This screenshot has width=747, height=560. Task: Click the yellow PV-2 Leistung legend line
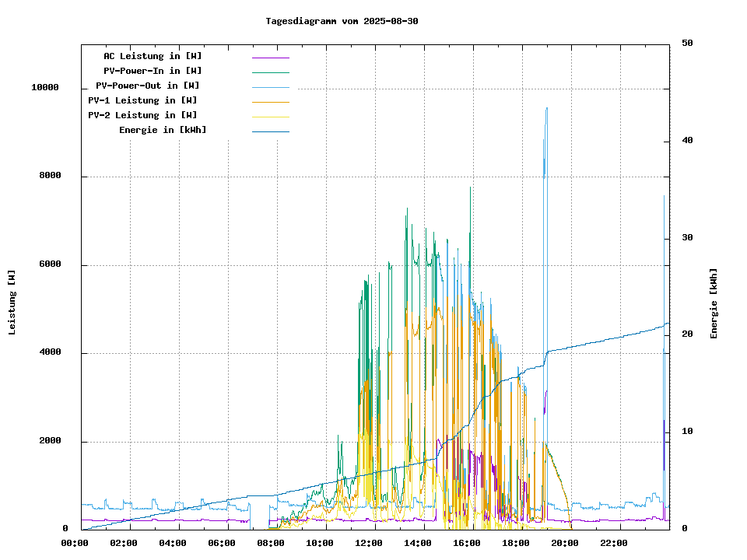(270, 117)
